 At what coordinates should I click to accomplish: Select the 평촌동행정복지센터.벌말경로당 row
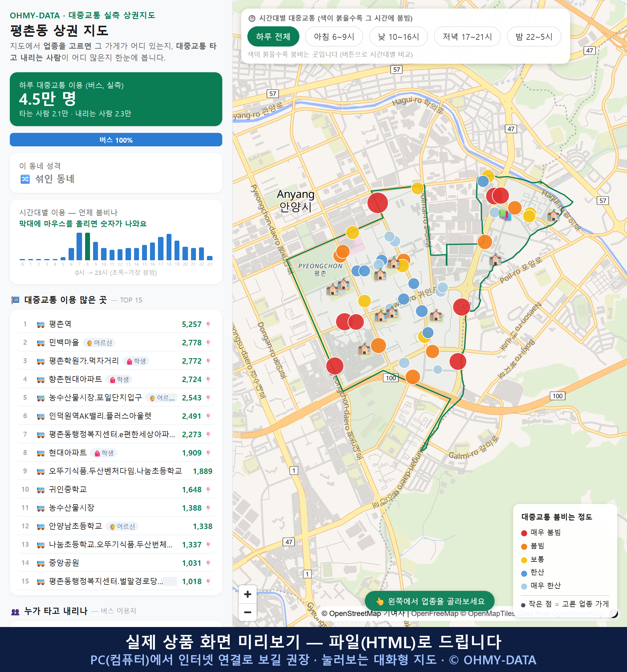click(x=116, y=581)
